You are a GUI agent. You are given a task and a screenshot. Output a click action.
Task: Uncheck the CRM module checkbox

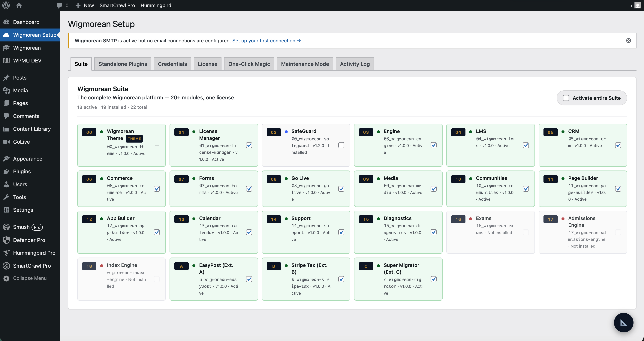coord(618,145)
